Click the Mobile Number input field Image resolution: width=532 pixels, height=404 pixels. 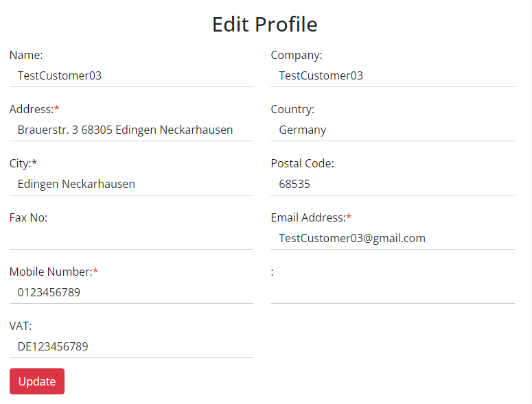coord(131,292)
